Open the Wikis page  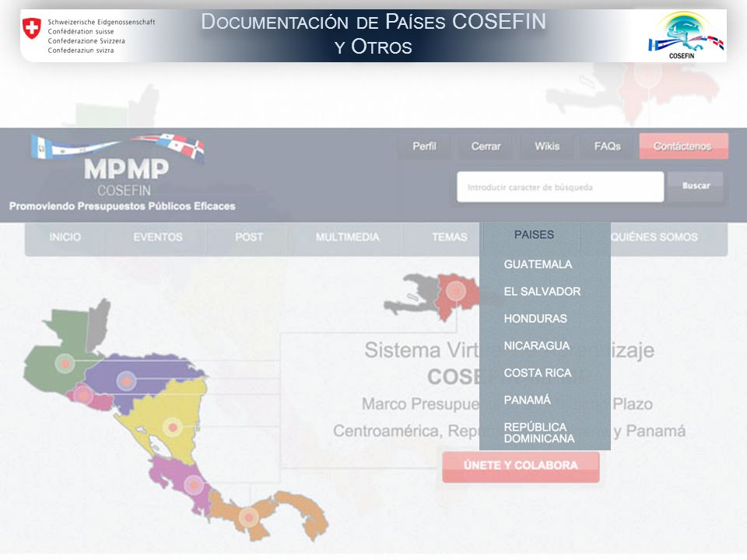tap(546, 146)
